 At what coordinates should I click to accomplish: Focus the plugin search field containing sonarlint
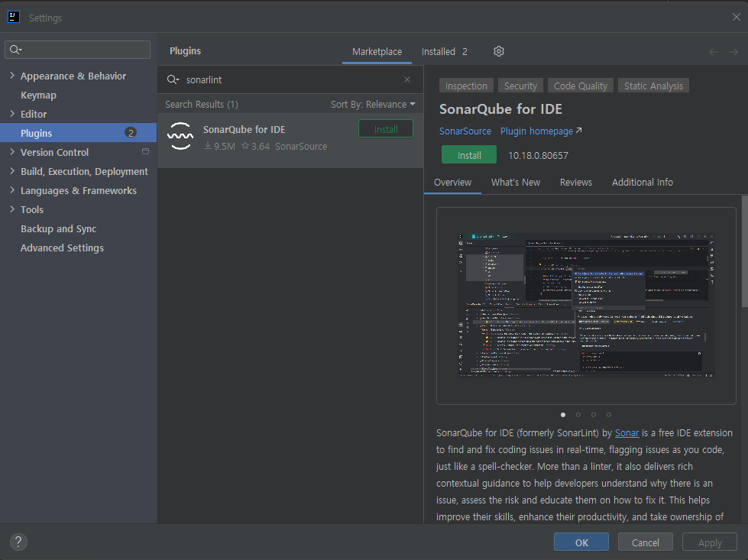tap(290, 79)
